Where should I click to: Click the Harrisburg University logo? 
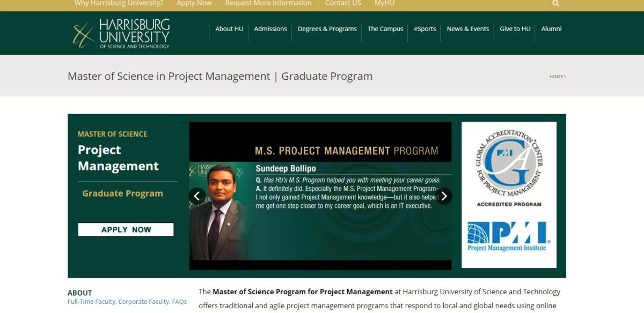click(121, 33)
